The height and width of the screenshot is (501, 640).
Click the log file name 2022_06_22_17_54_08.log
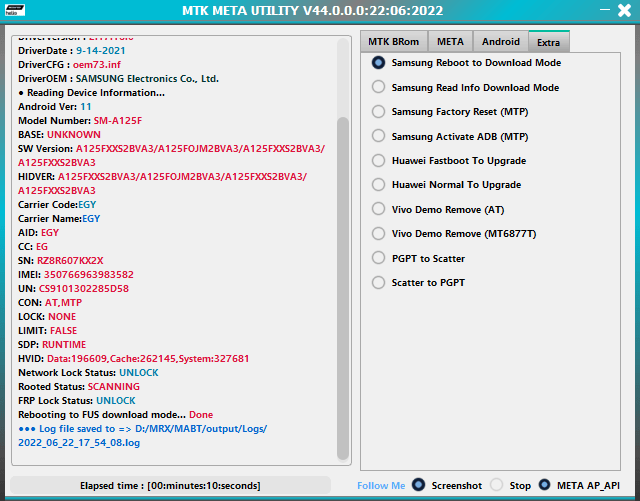[x=79, y=443]
